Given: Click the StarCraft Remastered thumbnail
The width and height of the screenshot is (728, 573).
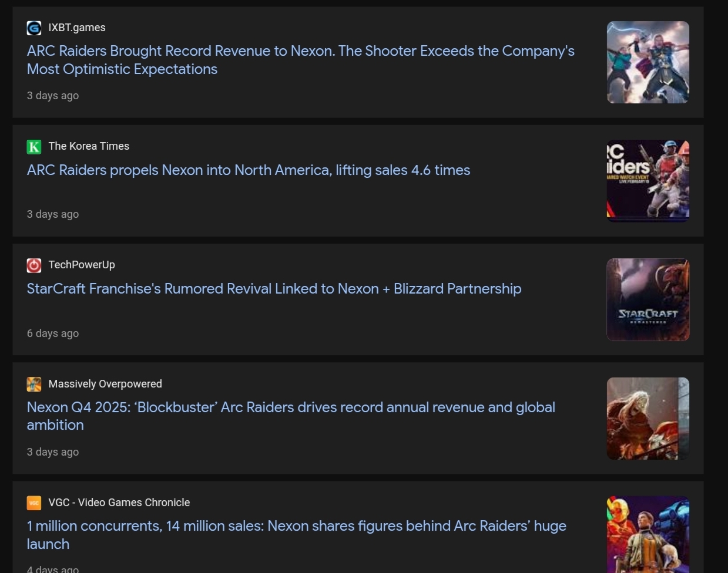Looking at the screenshot, I should pos(648,299).
